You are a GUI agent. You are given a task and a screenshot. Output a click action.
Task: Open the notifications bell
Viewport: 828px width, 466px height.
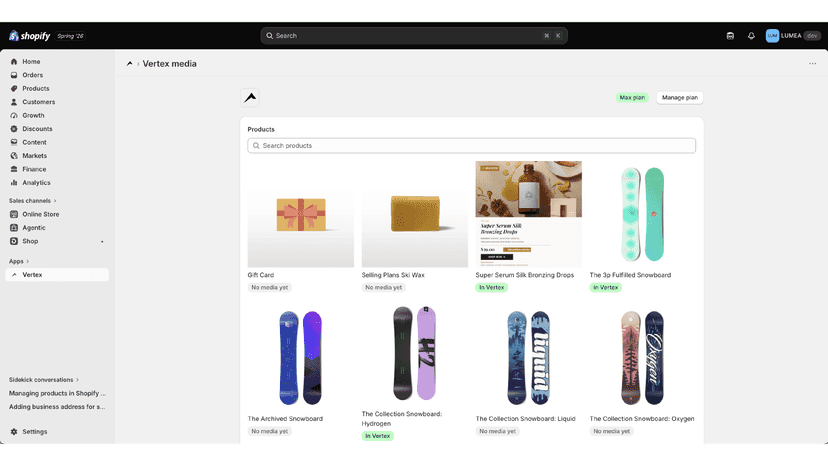coord(751,36)
